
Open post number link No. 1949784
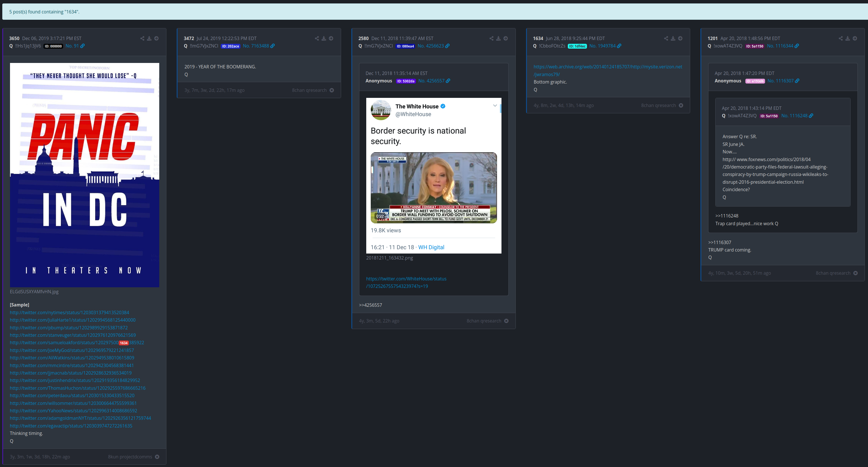(602, 46)
